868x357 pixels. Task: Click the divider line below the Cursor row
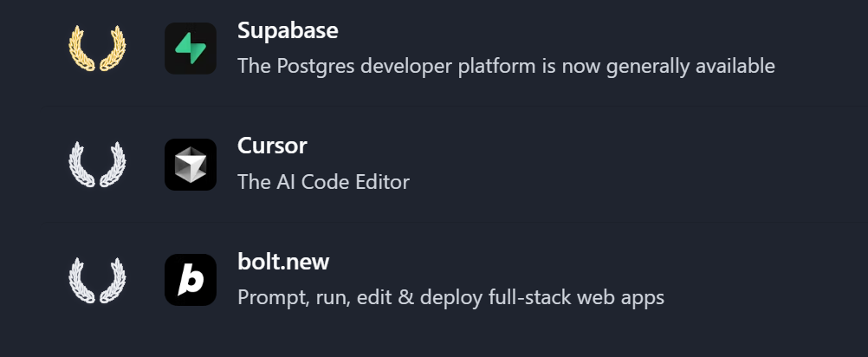coord(455,222)
